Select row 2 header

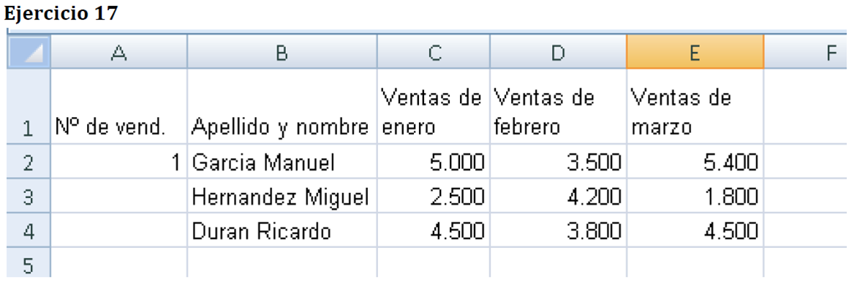coord(28,162)
